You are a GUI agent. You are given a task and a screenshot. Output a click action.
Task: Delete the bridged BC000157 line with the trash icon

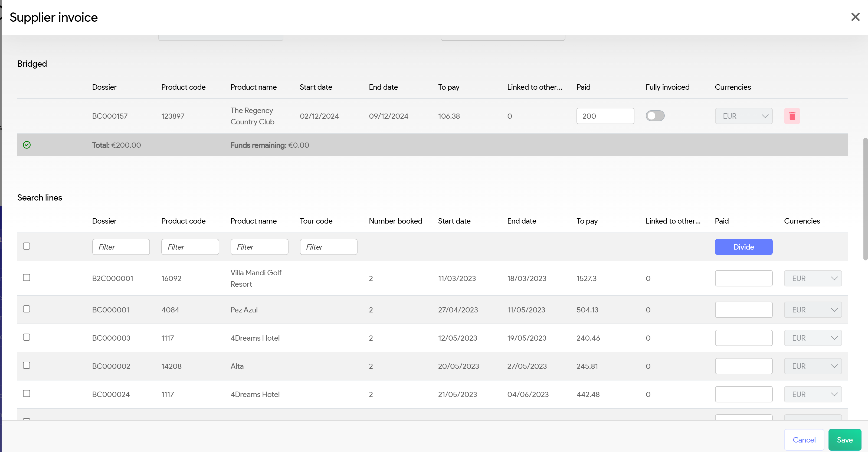pos(792,116)
